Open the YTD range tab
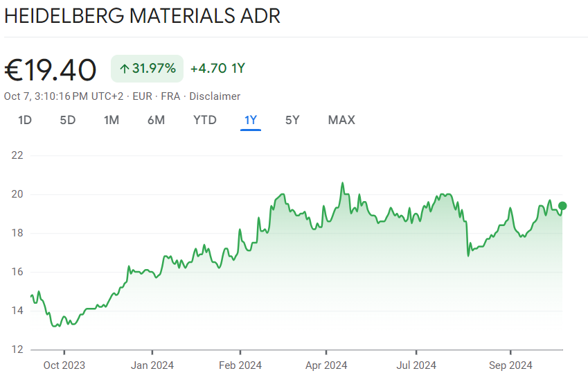This screenshot has width=588, height=380. pos(205,120)
